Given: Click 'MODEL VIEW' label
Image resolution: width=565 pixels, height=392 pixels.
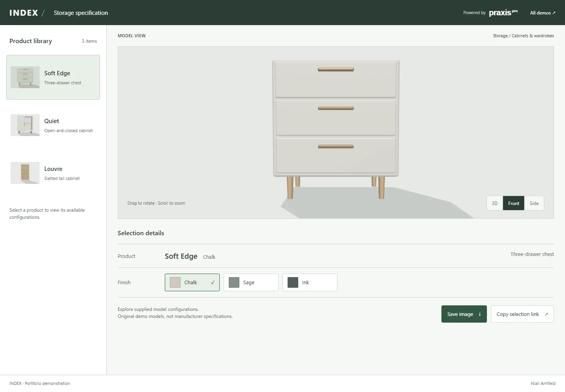Looking at the screenshot, I should coord(131,36).
